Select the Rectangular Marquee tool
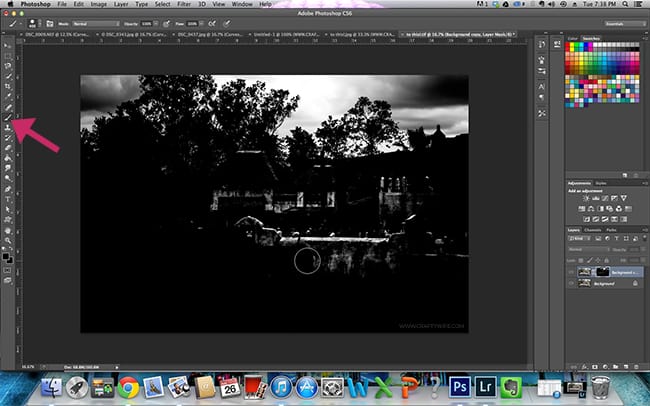This screenshot has width=650, height=406. pos(7,56)
